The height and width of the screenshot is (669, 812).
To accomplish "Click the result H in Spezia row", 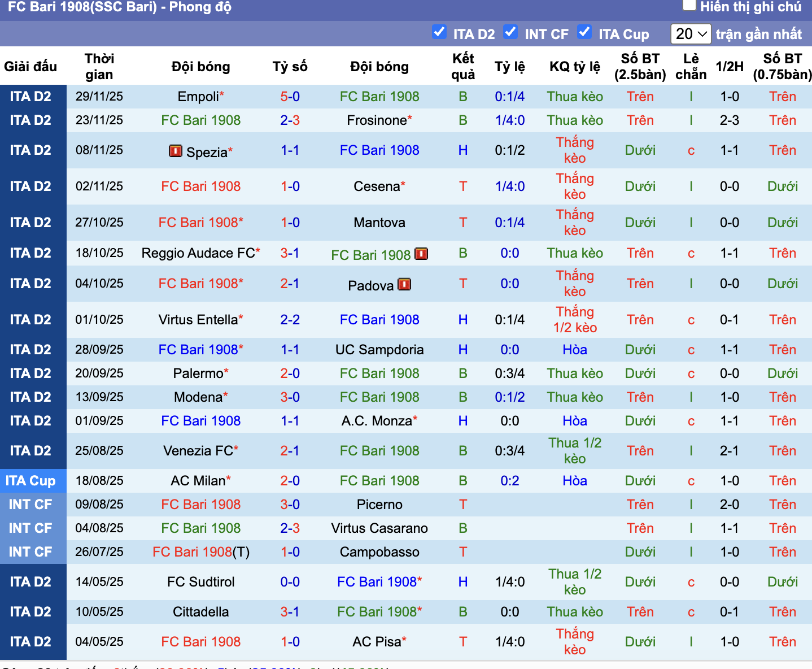I will pos(463,150).
